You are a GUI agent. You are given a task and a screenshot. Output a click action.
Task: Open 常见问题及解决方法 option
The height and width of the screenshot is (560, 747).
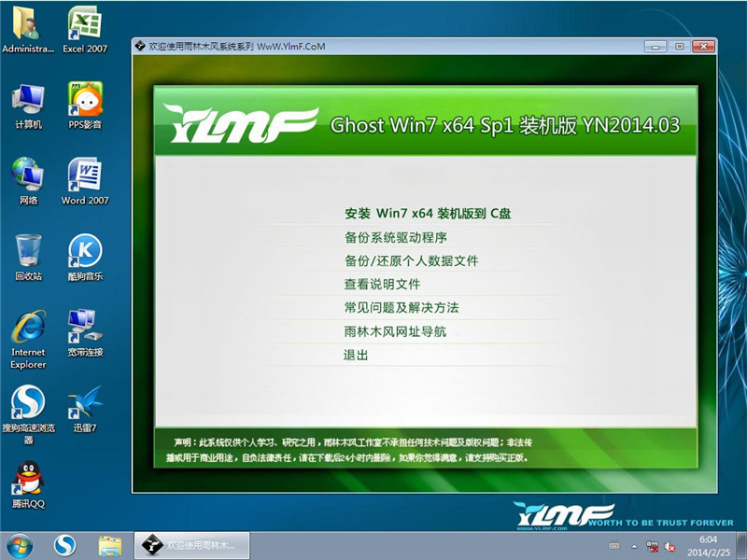pos(402,308)
